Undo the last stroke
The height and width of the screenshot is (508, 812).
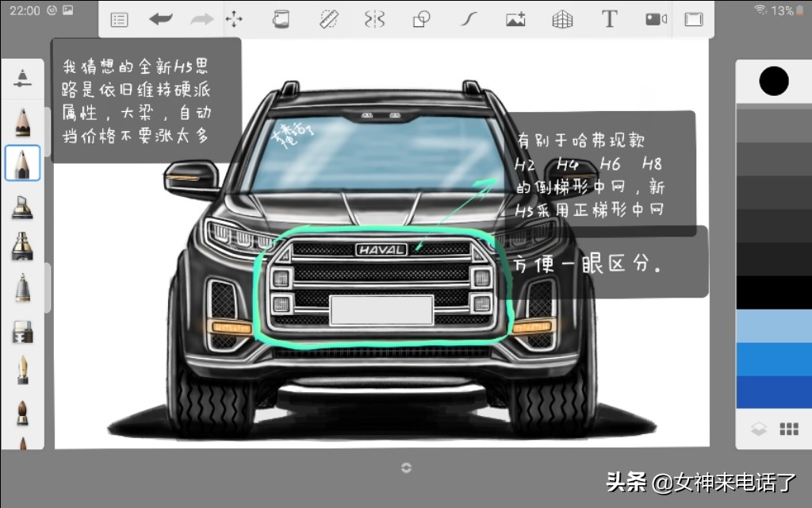(160, 20)
